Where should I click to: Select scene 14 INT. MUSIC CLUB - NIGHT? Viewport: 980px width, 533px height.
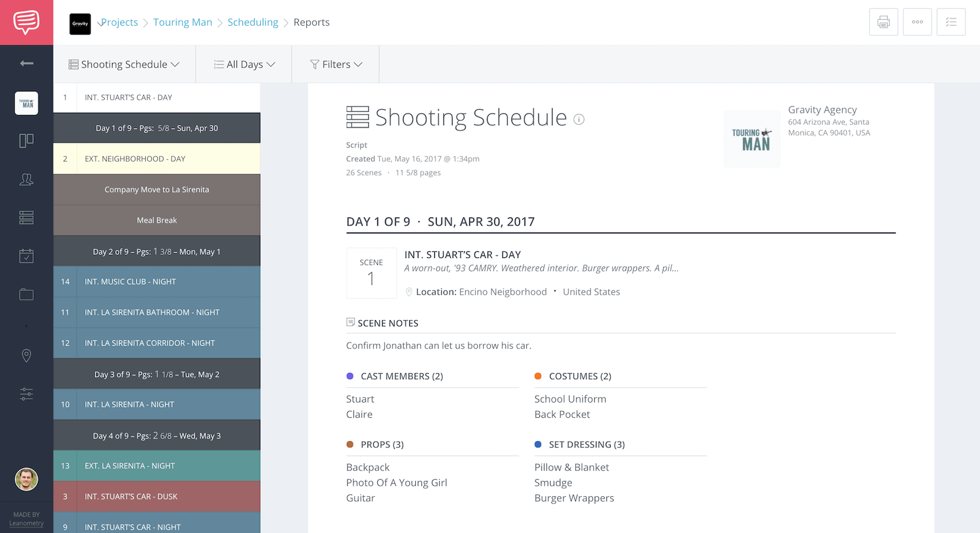pyautogui.click(x=157, y=282)
